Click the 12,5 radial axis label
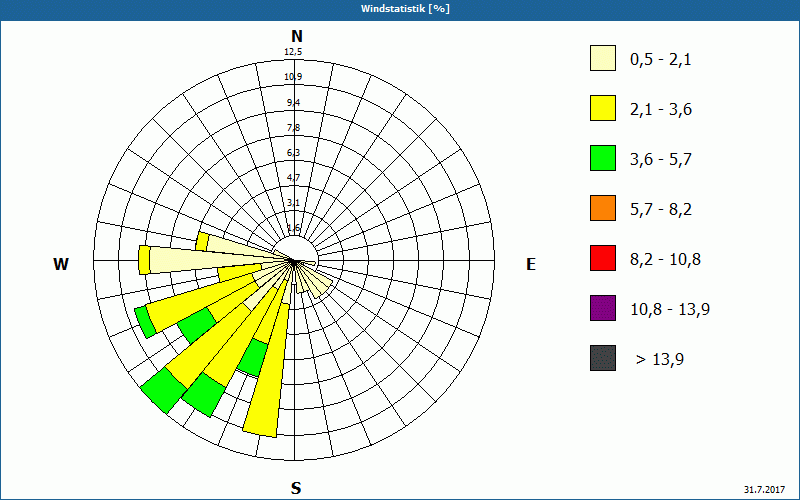The width and height of the screenshot is (800, 500). (x=293, y=52)
